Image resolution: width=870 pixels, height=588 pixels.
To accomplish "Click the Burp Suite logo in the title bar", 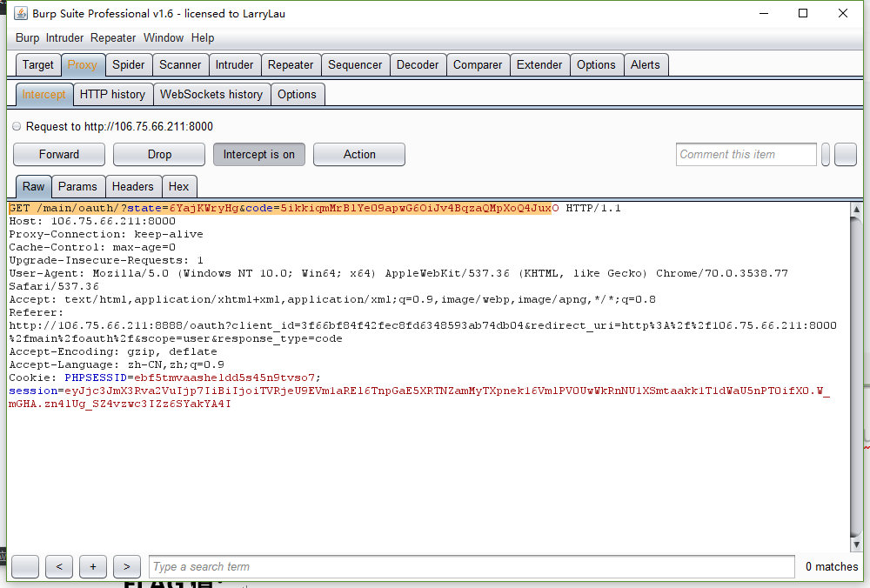I will coord(21,13).
